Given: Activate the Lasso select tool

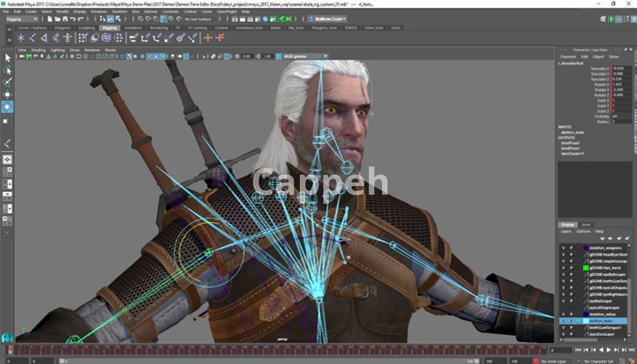Looking at the screenshot, I should tap(7, 70).
